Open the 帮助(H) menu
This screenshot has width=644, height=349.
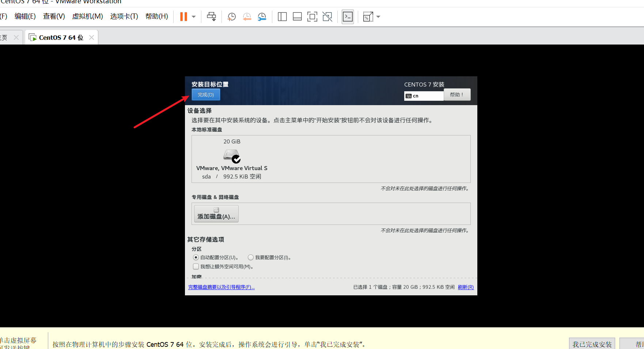pyautogui.click(x=157, y=16)
